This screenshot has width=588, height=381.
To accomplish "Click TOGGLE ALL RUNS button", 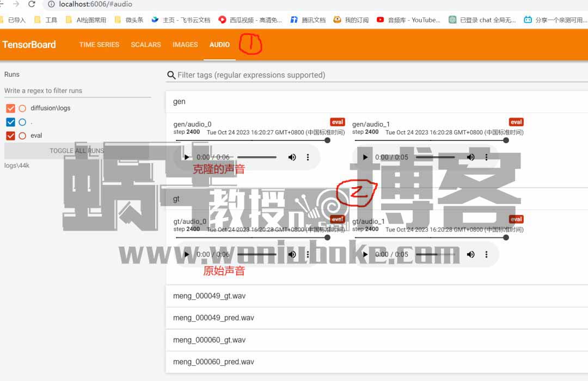I will (77, 151).
